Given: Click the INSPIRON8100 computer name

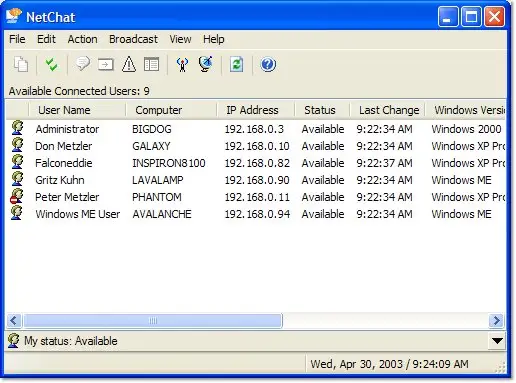Looking at the screenshot, I should [x=169, y=163].
